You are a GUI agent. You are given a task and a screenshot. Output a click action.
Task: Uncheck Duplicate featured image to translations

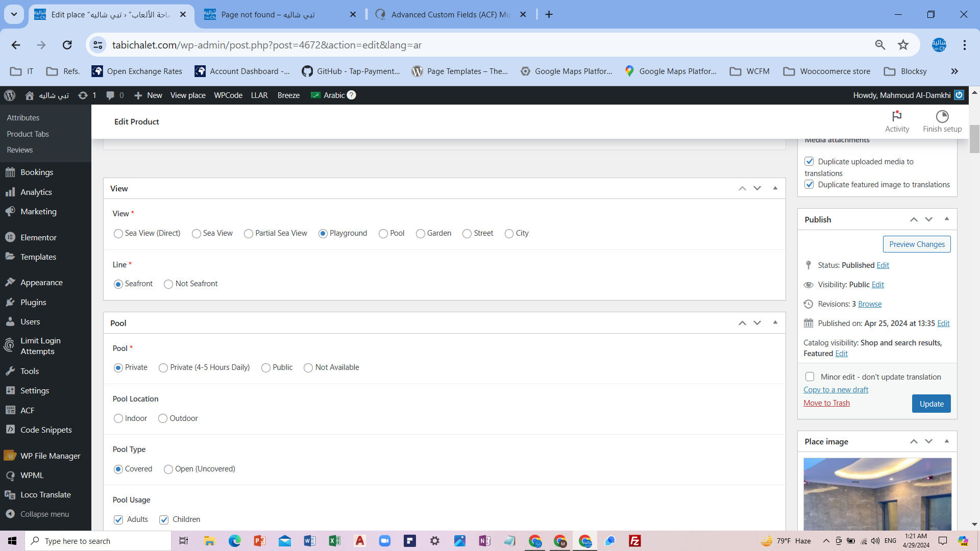809,185
